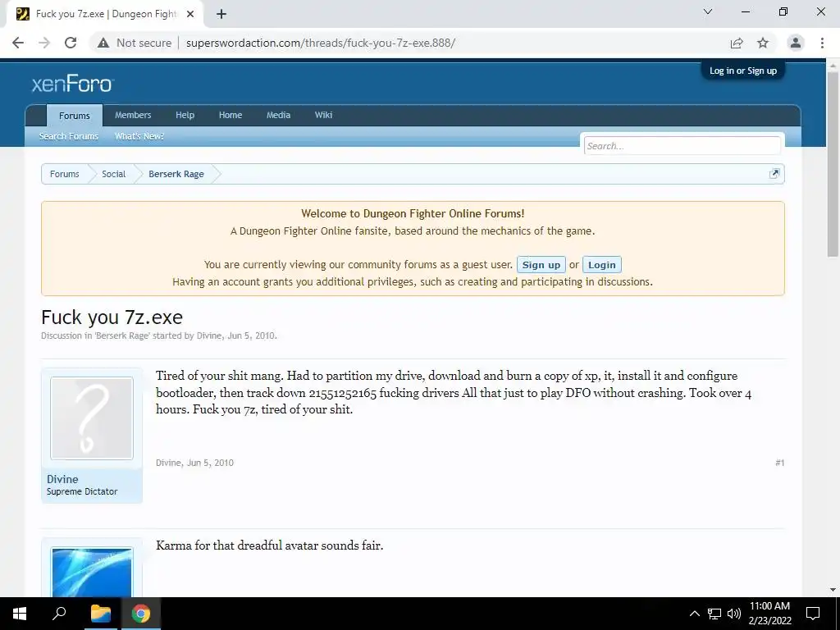Click thread start date Jun 5, 2010 in description

click(x=251, y=336)
